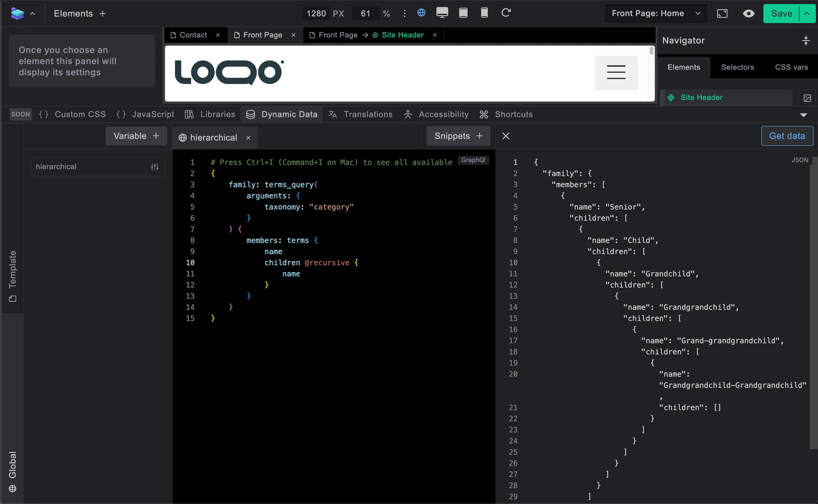The width and height of the screenshot is (818, 504).
Task: Toggle the Global side panel
Action: click(x=12, y=472)
